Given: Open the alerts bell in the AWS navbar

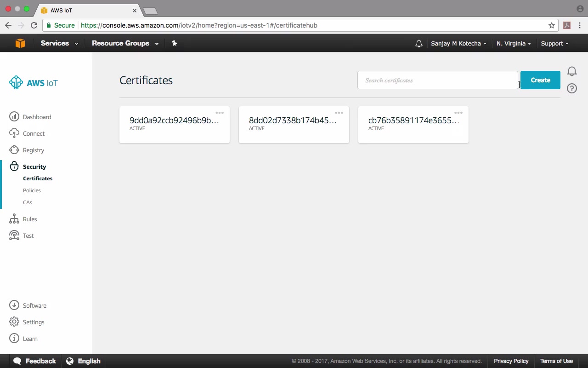Looking at the screenshot, I should tap(418, 44).
